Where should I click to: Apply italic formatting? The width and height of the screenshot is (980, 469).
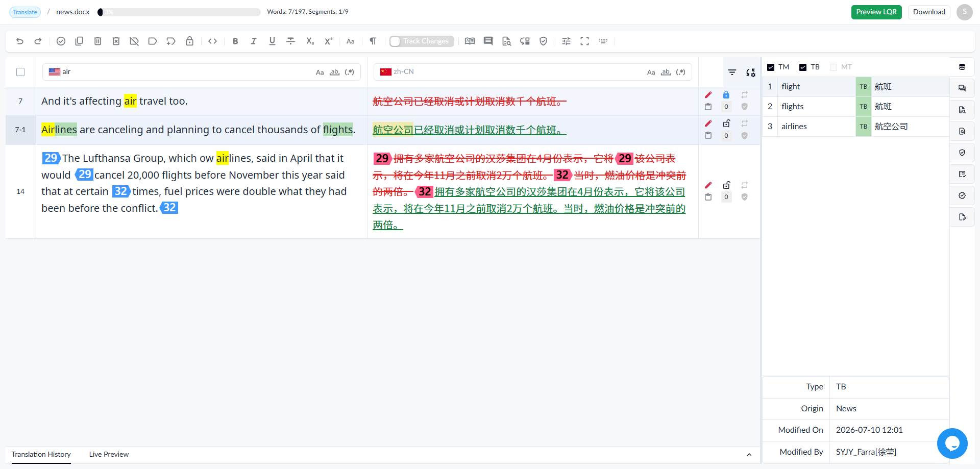tap(254, 41)
